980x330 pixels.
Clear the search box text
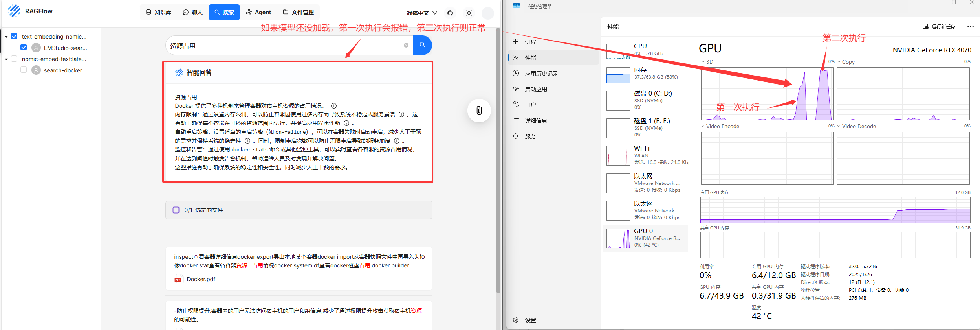tap(406, 45)
